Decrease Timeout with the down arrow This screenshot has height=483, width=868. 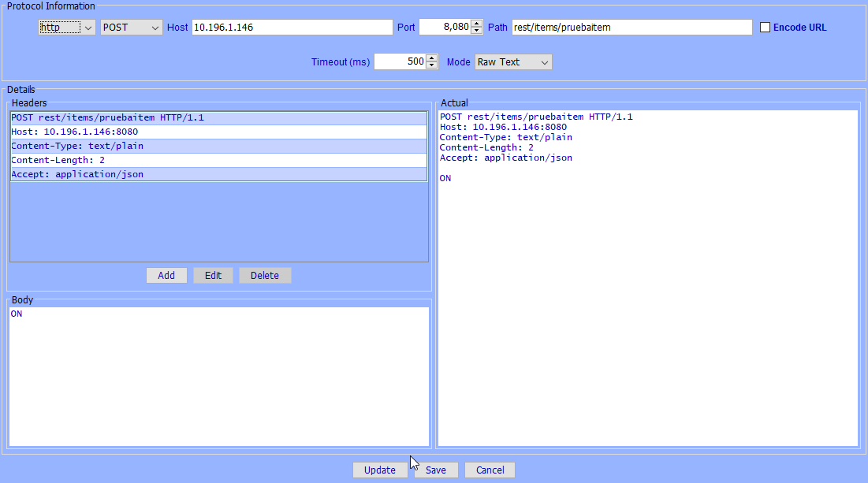pyautogui.click(x=431, y=65)
